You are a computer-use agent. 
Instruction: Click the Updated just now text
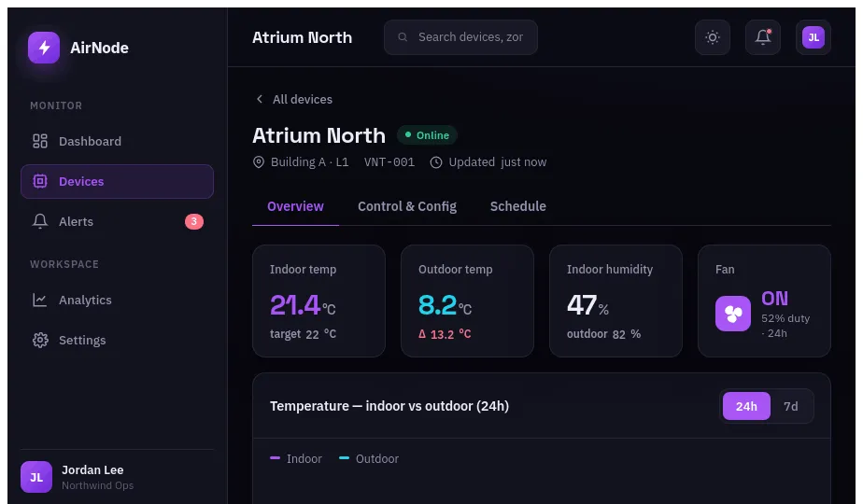coord(498,162)
